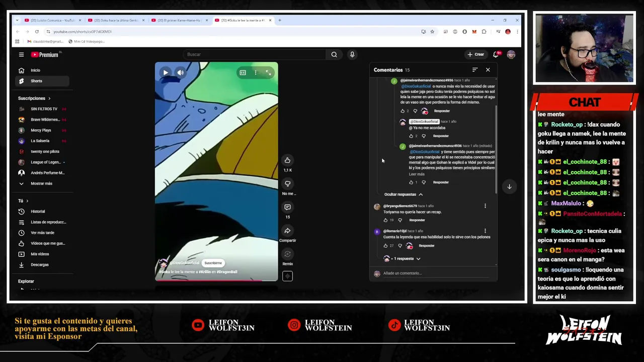Open the sound tile below Remix
The width and height of the screenshot is (644, 362).
287,276
